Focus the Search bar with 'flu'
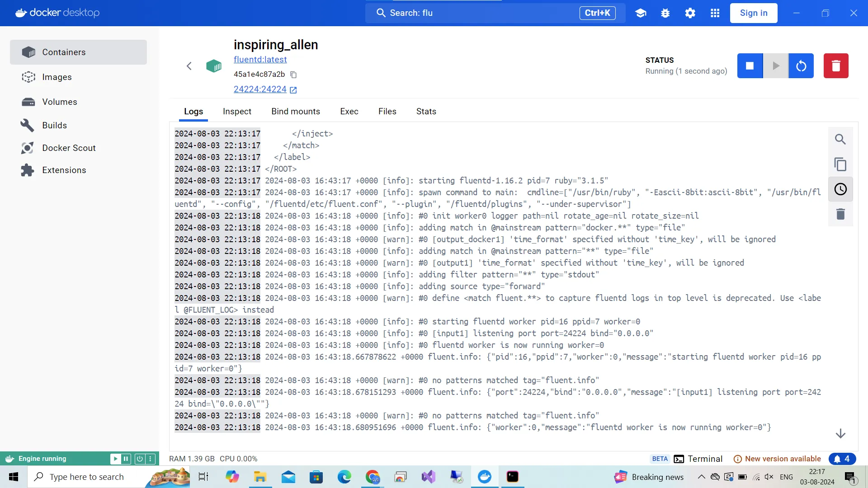The image size is (868, 488). [495, 13]
